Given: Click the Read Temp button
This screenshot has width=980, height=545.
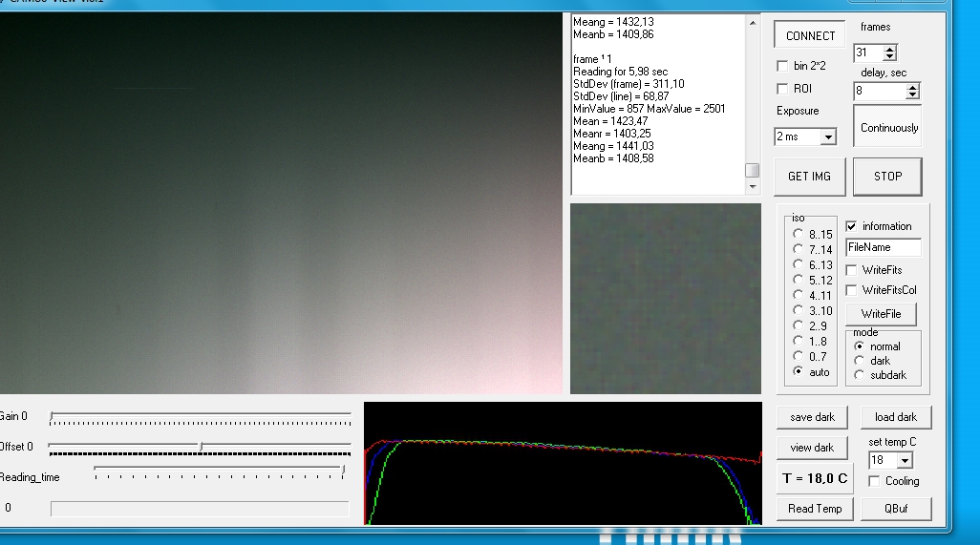Looking at the screenshot, I should pos(815,509).
